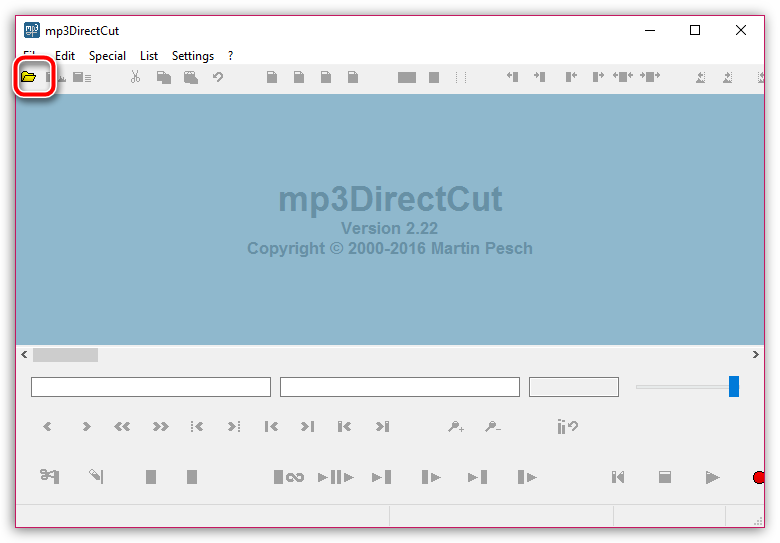Click the scrollbar right arrow under waveform
780x543 pixels.
[756, 355]
